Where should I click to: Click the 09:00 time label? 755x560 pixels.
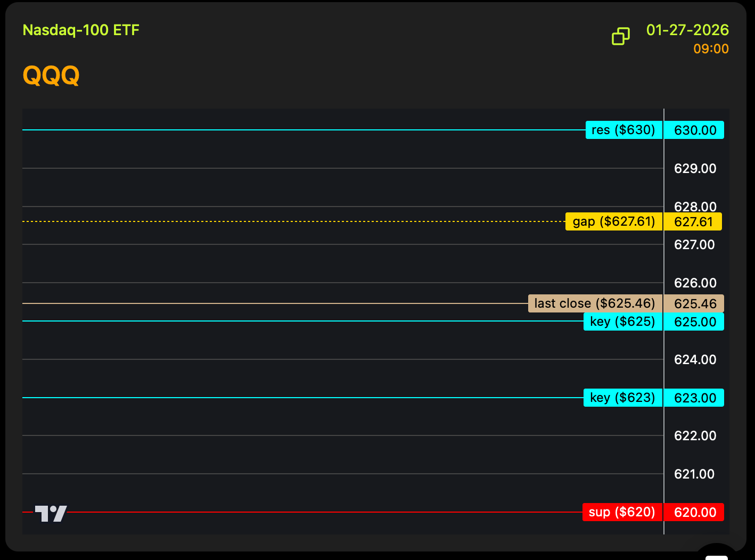coord(710,49)
